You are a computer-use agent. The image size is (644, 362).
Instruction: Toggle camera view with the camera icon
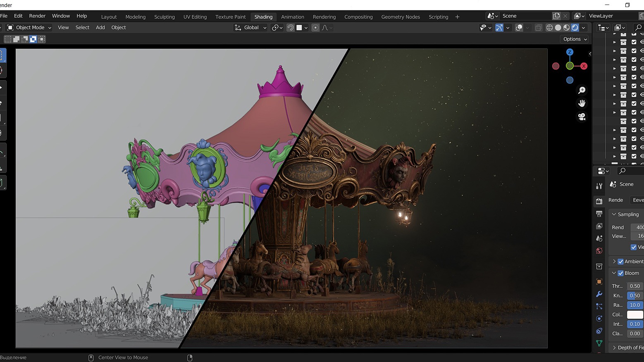point(582,117)
